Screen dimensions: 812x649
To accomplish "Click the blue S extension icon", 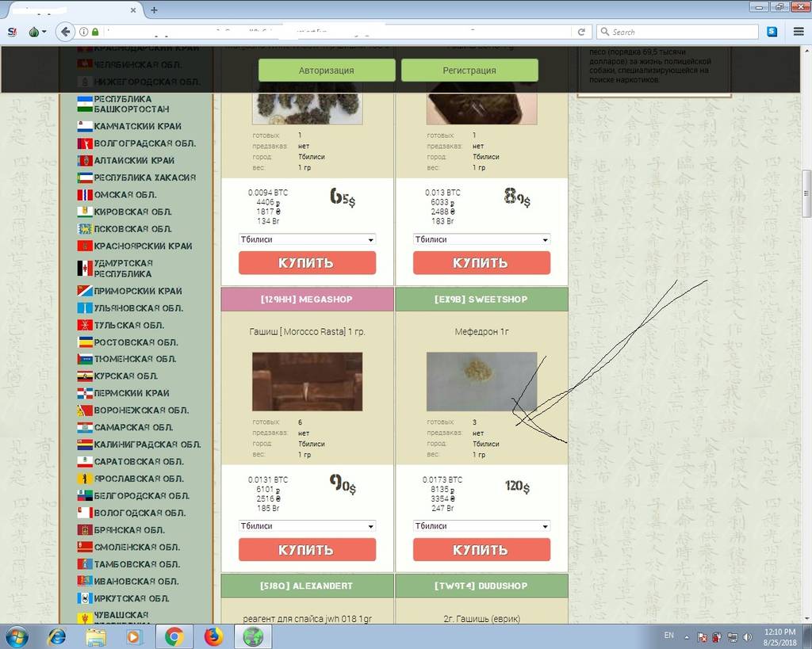I will point(772,32).
